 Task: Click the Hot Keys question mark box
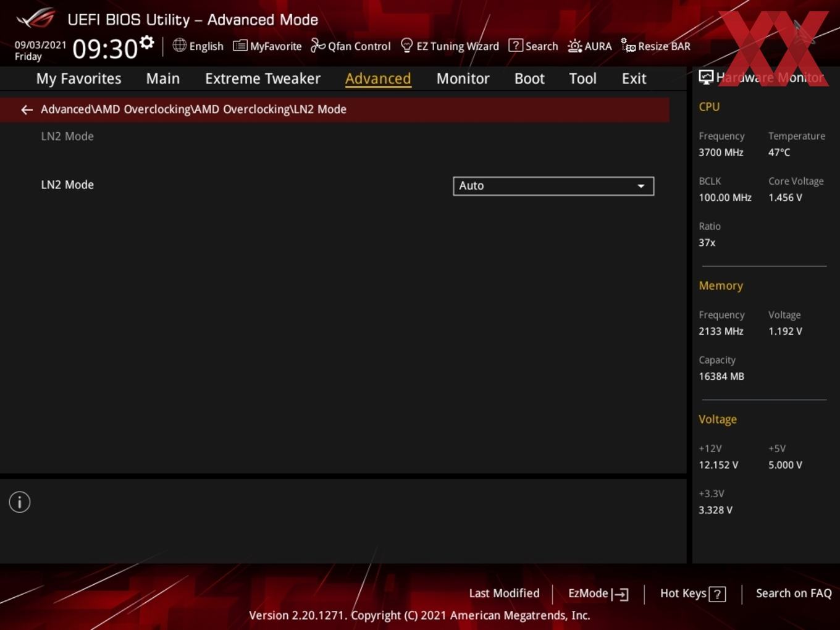pos(717,594)
